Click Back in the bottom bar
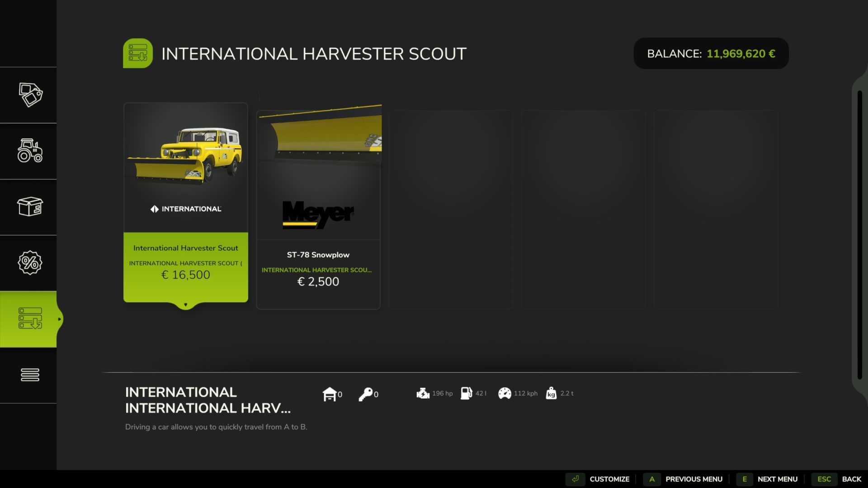Viewport: 868px width, 488px height. click(x=852, y=479)
